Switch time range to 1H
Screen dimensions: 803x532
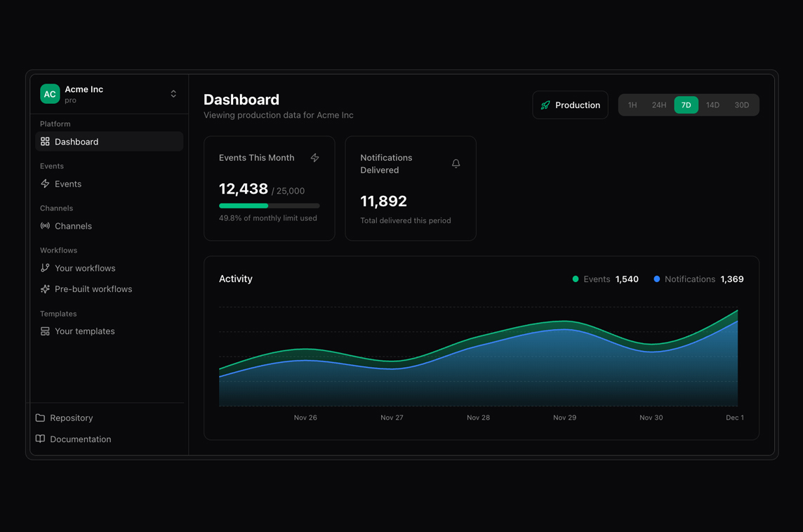[632, 105]
